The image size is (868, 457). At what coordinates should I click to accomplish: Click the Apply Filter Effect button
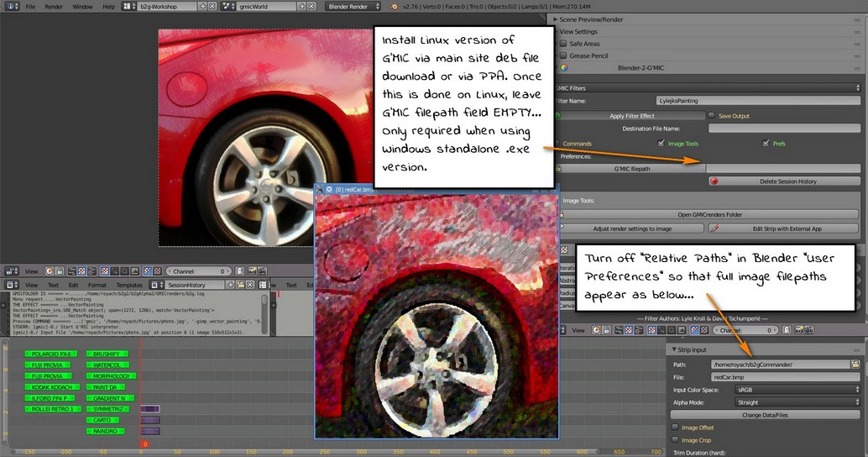click(x=631, y=116)
